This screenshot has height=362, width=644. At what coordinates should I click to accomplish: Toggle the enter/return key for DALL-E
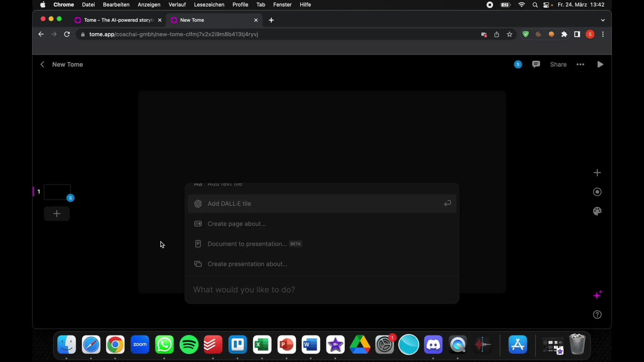448,203
